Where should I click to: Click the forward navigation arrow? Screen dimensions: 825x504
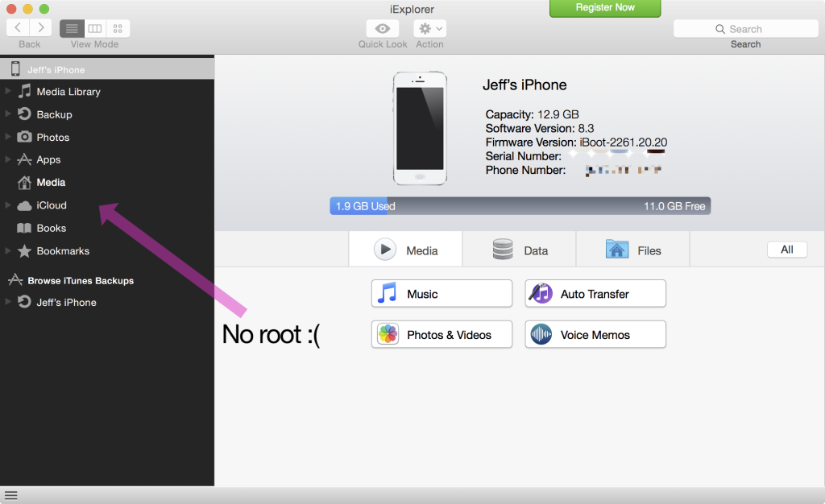40,28
